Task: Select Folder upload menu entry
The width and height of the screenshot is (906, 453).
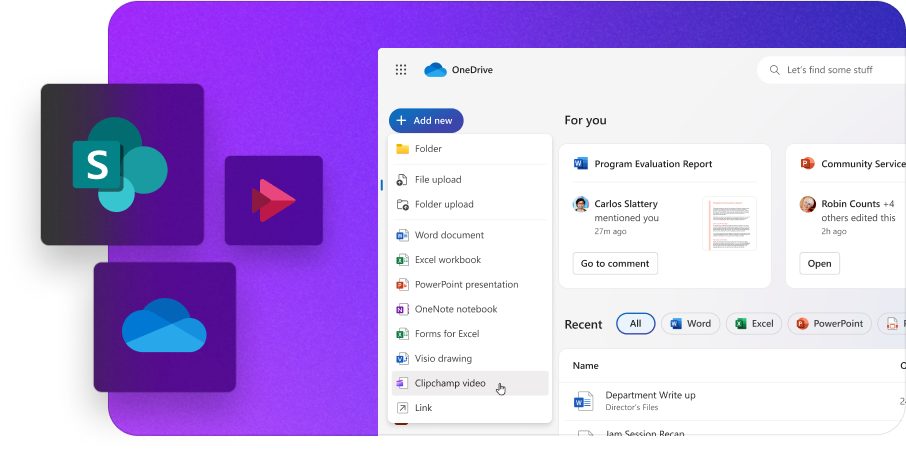Action: pos(470,205)
